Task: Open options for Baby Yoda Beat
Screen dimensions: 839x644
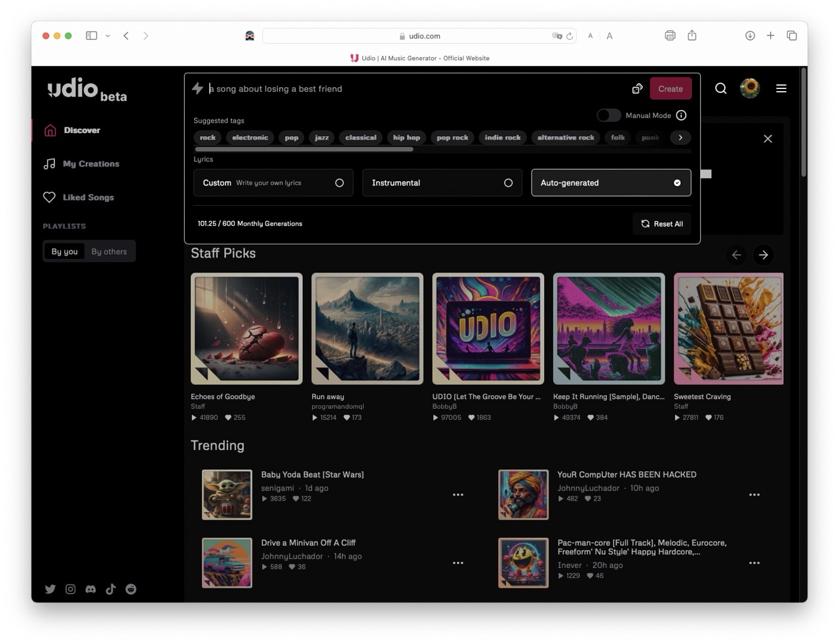Action: point(458,495)
